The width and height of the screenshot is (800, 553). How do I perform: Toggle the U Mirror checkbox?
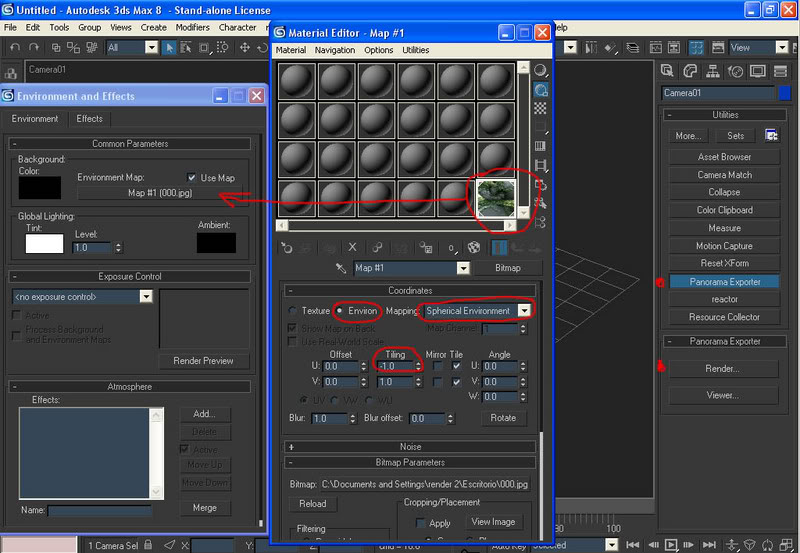[x=437, y=366]
